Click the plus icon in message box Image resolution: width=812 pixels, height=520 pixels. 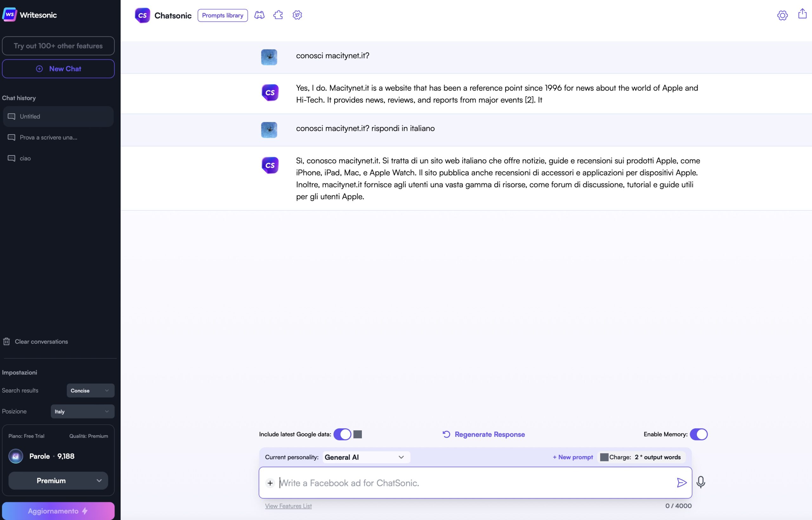[x=270, y=483]
